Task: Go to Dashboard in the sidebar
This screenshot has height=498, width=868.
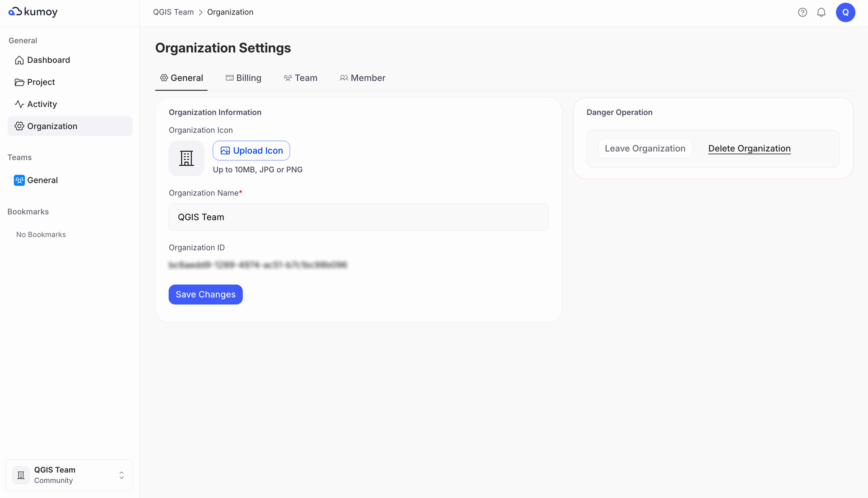Action: (x=48, y=60)
